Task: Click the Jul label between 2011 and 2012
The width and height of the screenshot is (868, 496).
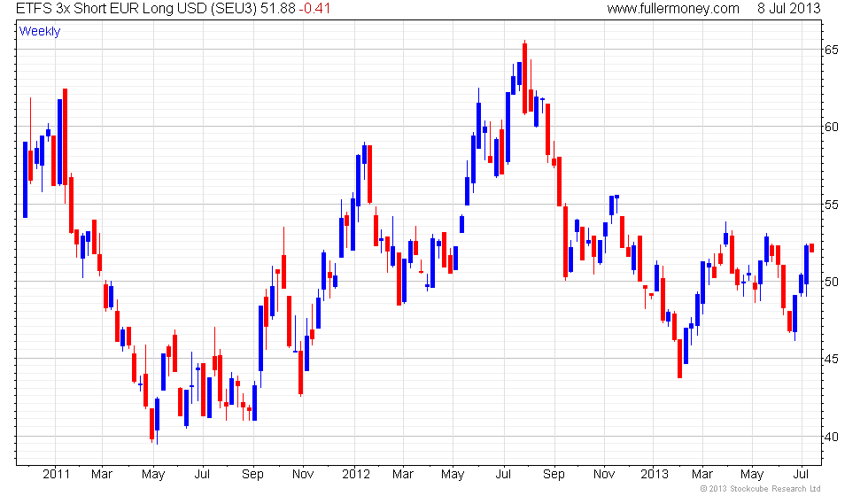Action: (x=202, y=475)
